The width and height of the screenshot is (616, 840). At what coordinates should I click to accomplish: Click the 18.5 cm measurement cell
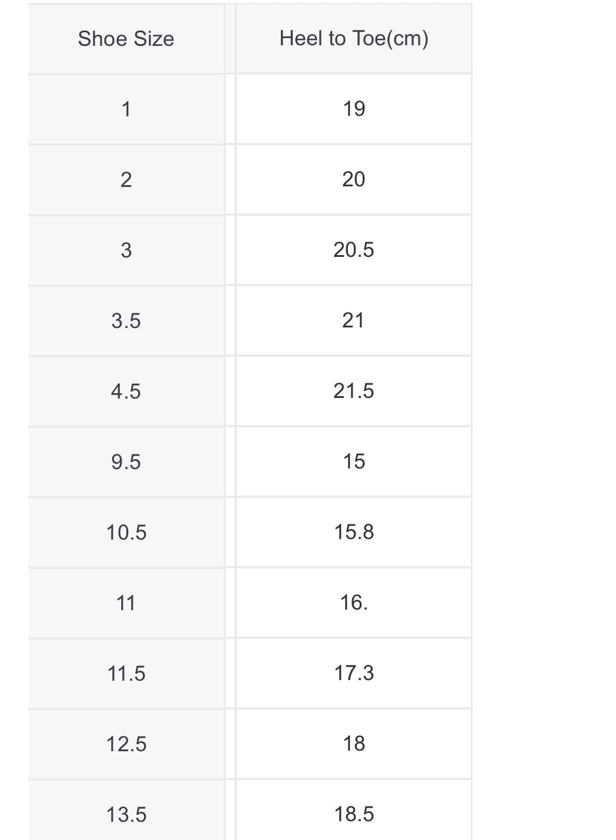(354, 811)
